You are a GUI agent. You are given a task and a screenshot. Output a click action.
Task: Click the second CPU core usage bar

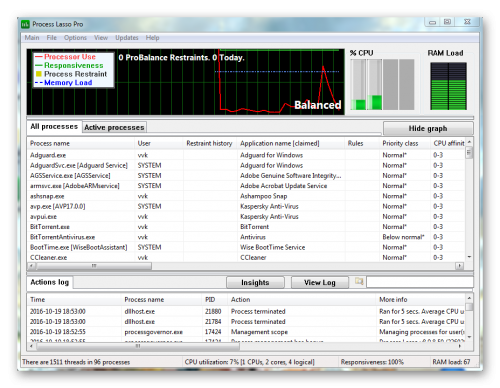[x=374, y=85]
